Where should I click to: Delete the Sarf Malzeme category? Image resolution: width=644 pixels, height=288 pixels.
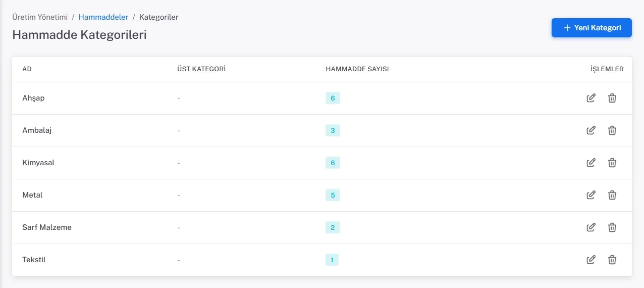[612, 227]
